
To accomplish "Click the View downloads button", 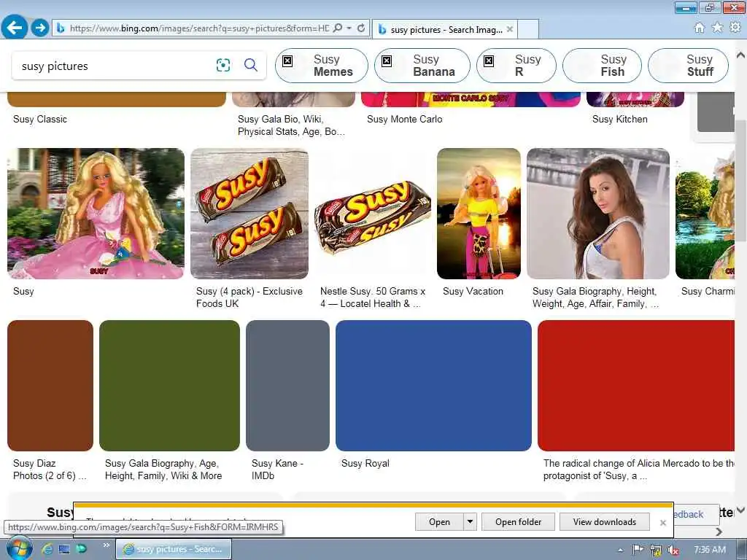I will (x=605, y=522).
